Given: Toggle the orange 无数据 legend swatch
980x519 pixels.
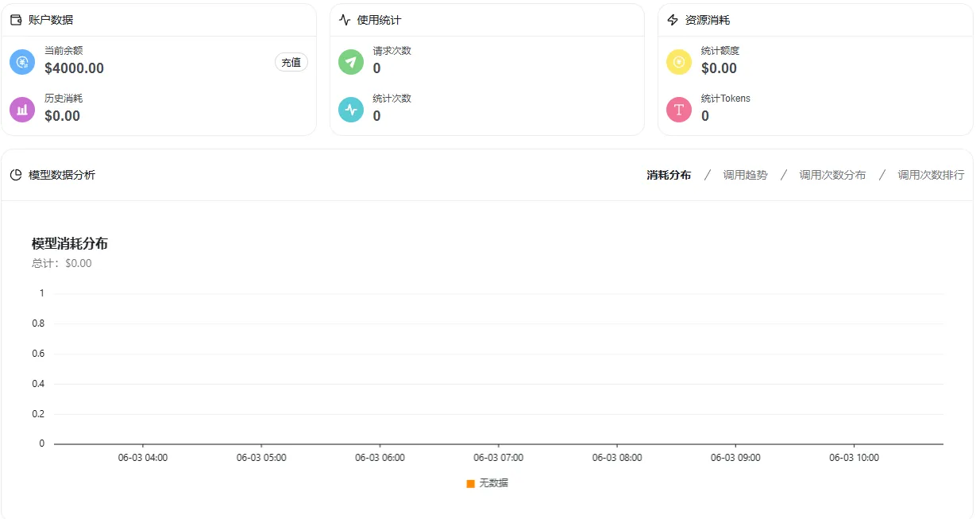Looking at the screenshot, I should click(x=471, y=483).
